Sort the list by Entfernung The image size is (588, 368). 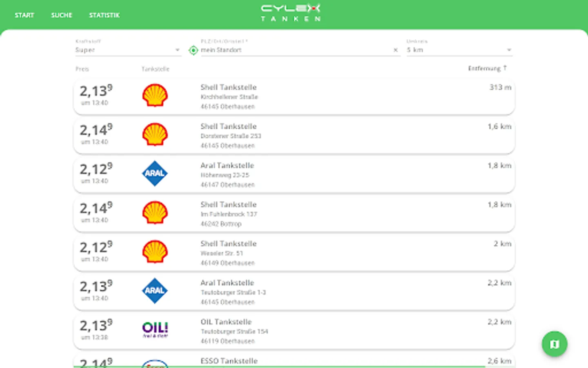(x=488, y=68)
